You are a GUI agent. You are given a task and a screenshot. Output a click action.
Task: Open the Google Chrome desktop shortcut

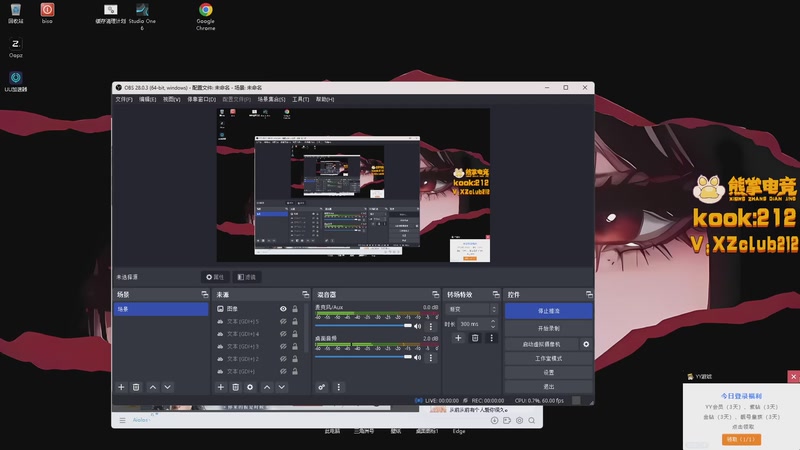tap(206, 16)
